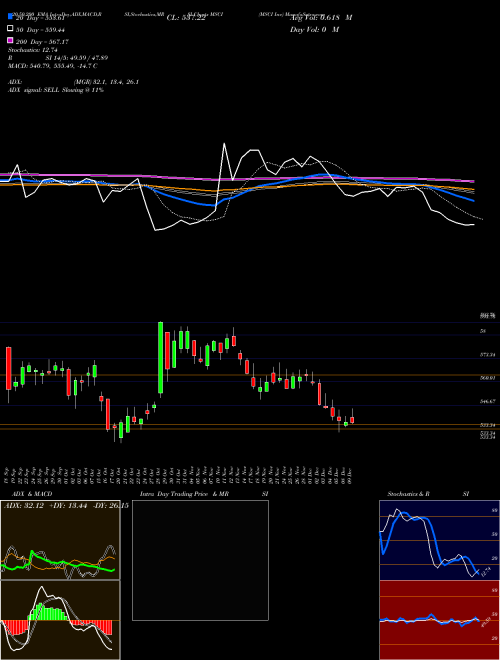Image resolution: width=500 pixels, height=660 pixels.
Task: Click the white 50 Day EMA legend swatch
Action: coord(11,29)
